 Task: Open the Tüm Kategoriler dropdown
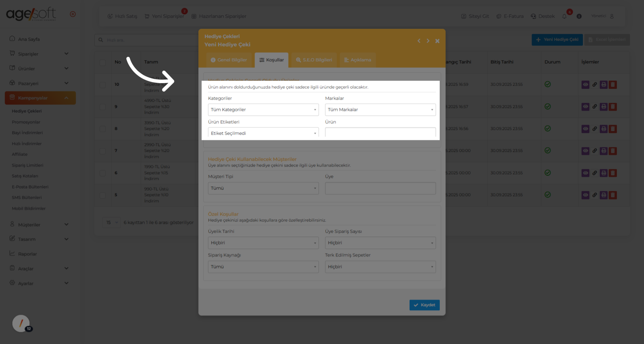click(x=263, y=110)
